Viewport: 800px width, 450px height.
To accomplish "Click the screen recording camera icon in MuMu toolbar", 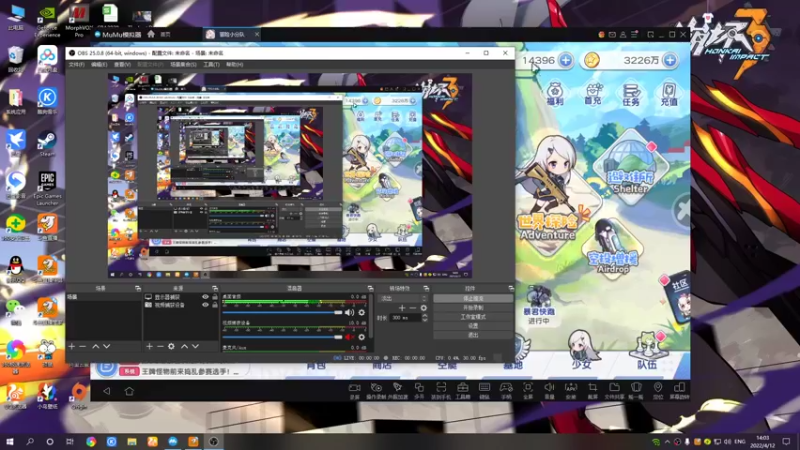I will pos(355,390).
